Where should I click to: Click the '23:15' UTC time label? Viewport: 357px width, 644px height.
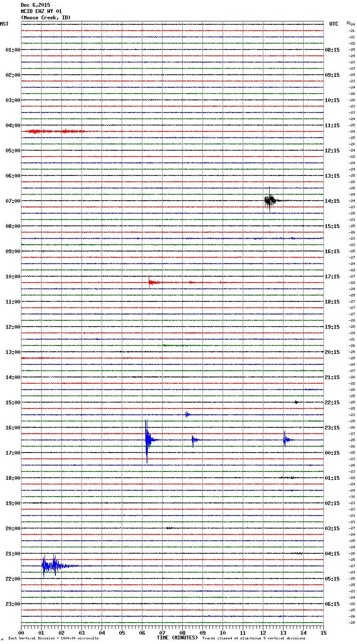point(332,428)
